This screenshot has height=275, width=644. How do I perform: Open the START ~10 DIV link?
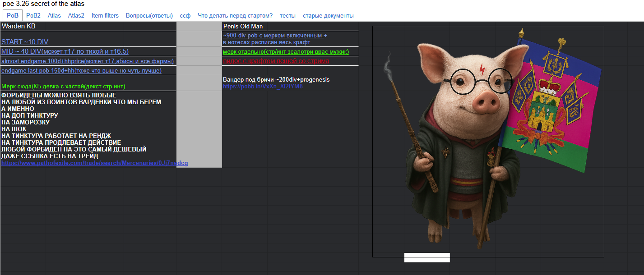coord(25,42)
